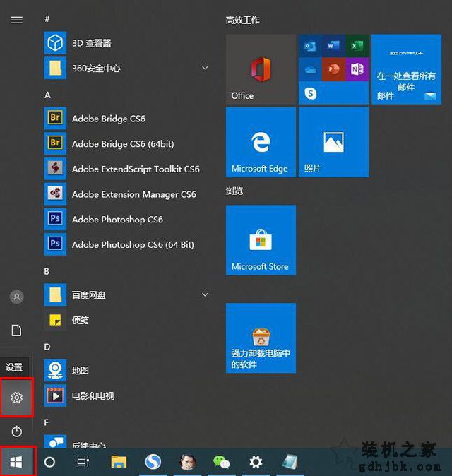Click the D section letter header
The height and width of the screenshot is (476, 452).
(x=47, y=347)
